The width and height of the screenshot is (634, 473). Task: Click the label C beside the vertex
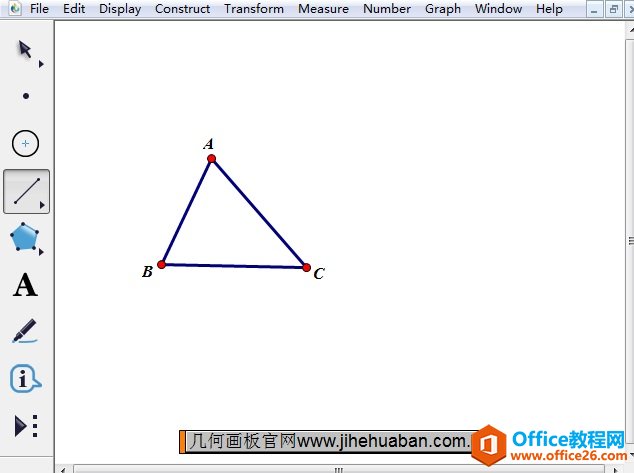pos(319,274)
